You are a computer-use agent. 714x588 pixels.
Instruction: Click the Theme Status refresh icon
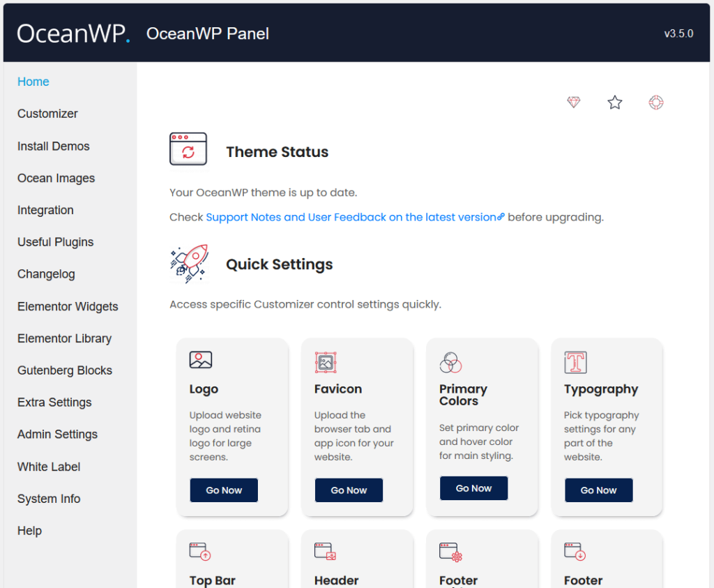188,149
